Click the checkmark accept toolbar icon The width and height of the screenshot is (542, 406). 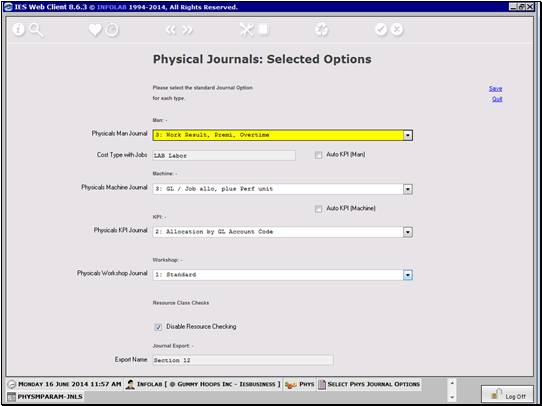point(381,30)
